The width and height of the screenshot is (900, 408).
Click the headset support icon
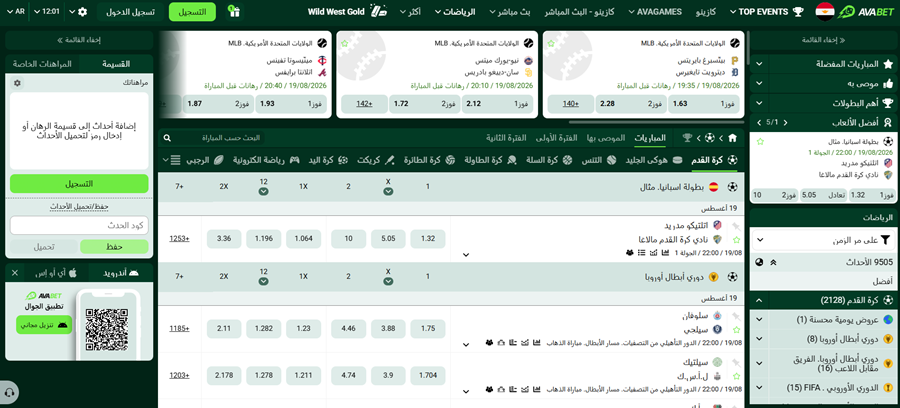9,393
